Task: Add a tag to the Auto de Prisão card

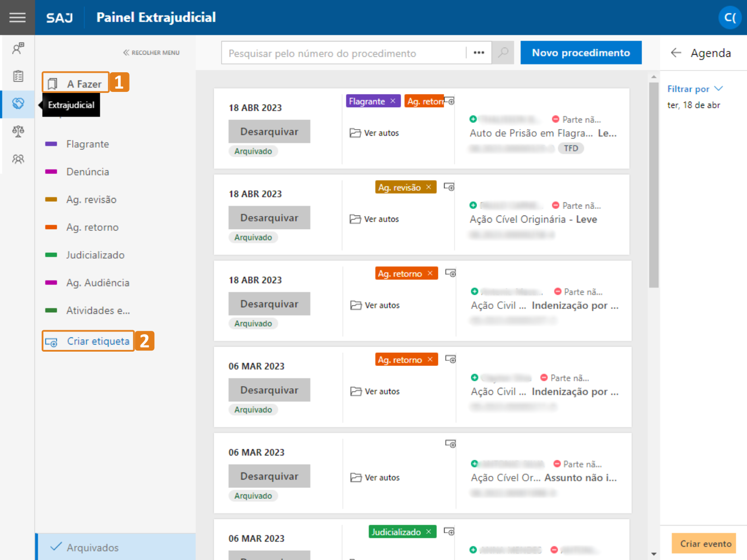Action: (450, 101)
